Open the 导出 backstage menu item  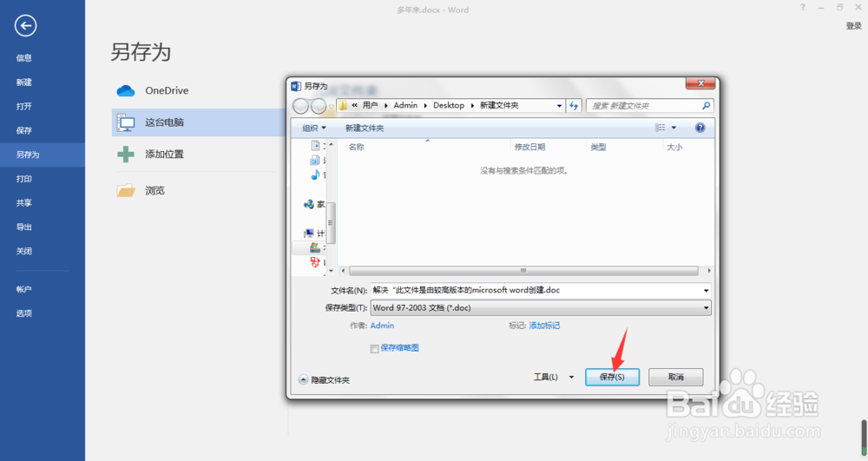click(x=23, y=227)
